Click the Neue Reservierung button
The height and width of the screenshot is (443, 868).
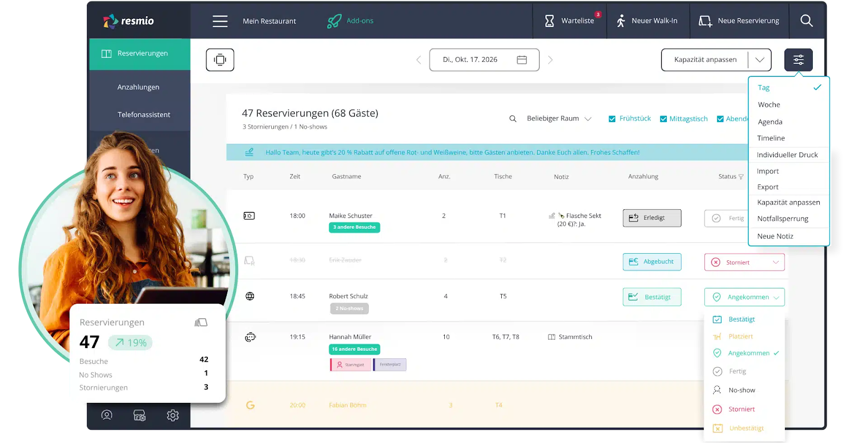pos(739,21)
